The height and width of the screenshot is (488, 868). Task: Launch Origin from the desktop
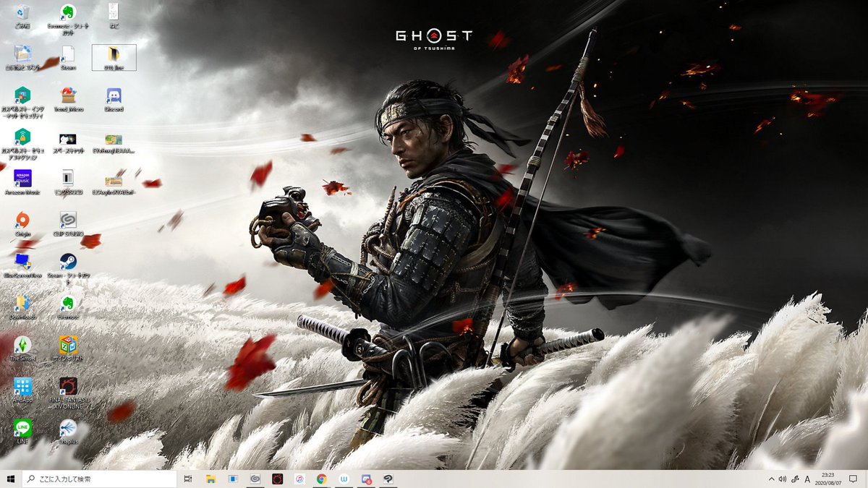[22, 224]
